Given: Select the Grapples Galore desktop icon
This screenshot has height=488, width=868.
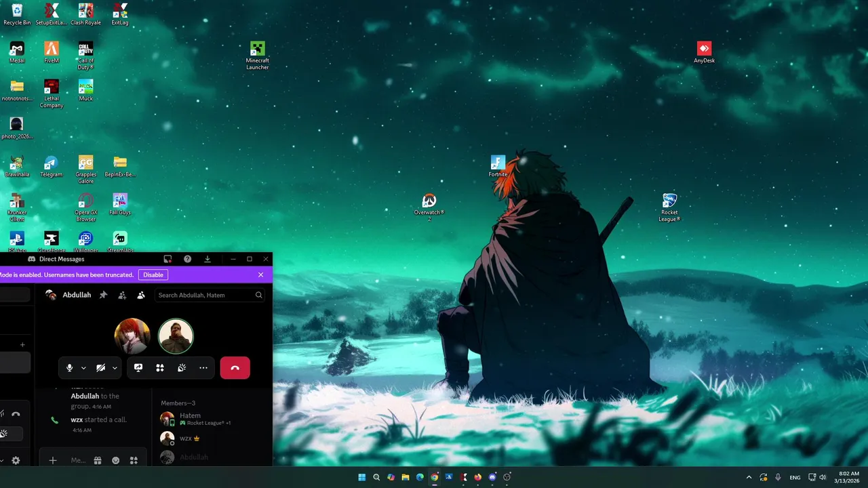Looking at the screenshot, I should pos(85,169).
